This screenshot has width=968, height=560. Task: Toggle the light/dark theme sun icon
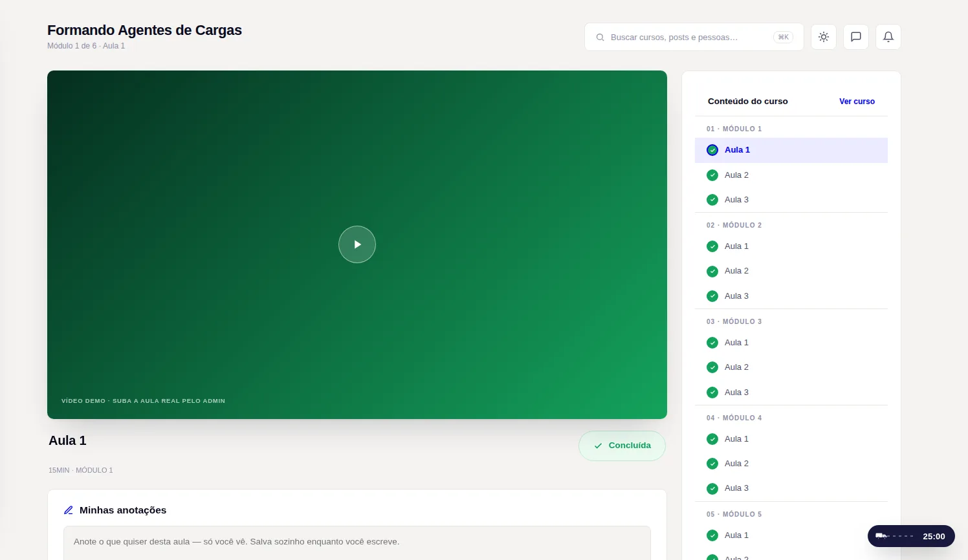(824, 37)
